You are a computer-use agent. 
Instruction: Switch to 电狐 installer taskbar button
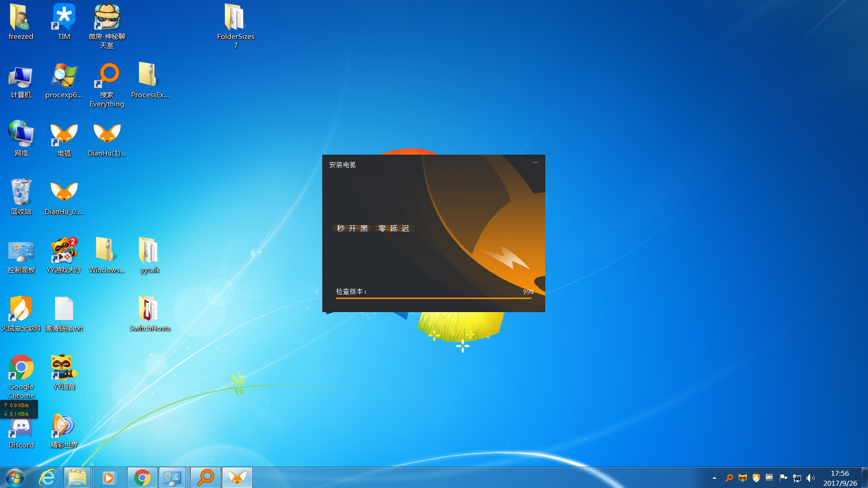pos(237,478)
